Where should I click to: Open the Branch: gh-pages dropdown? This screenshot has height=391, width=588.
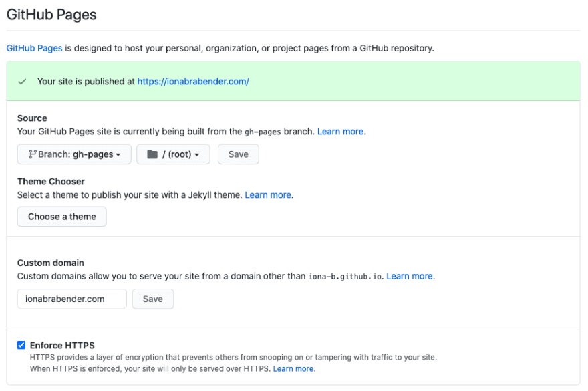(74, 154)
